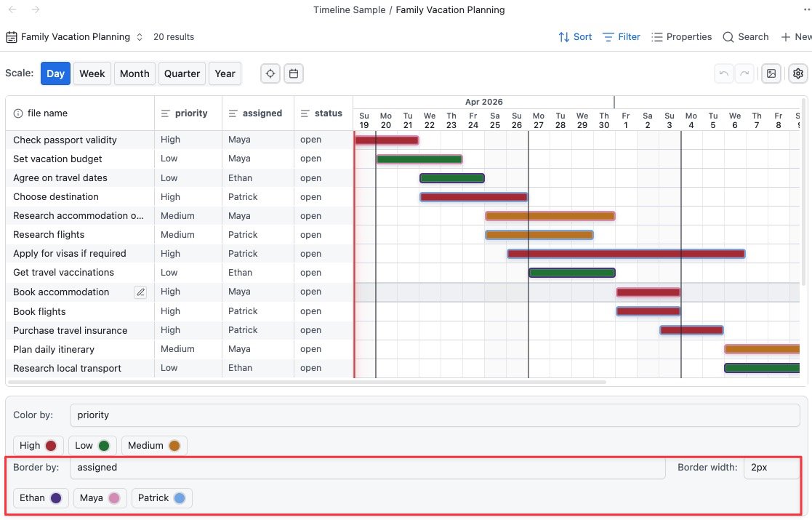The image size is (812, 520).
Task: Click the 20 results count
Action: (174, 37)
